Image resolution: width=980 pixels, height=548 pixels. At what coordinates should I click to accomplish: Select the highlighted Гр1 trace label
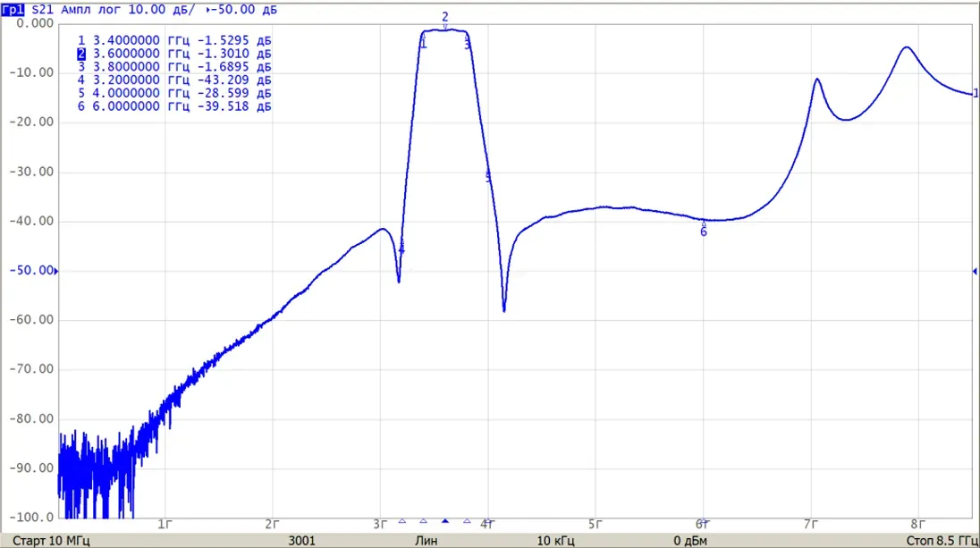tap(13, 9)
